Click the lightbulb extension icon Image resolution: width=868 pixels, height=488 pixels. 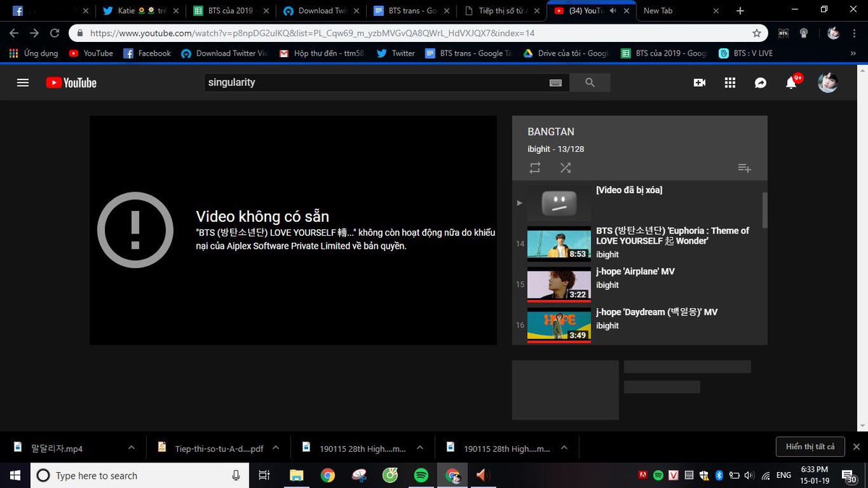804,33
